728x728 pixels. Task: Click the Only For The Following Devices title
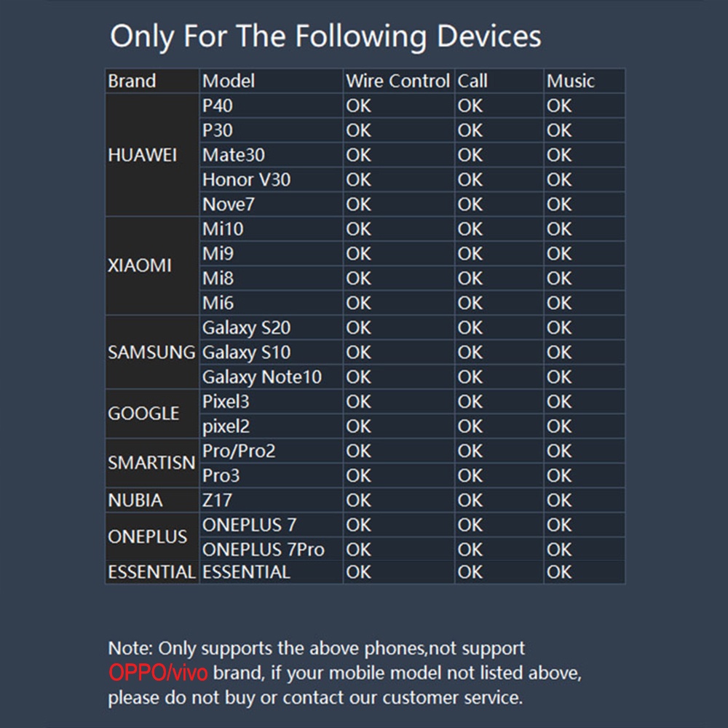(325, 36)
